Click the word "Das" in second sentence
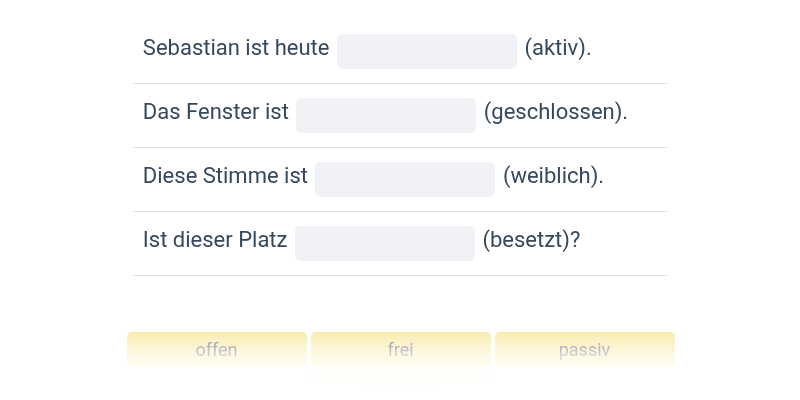800x400 pixels. click(x=159, y=112)
